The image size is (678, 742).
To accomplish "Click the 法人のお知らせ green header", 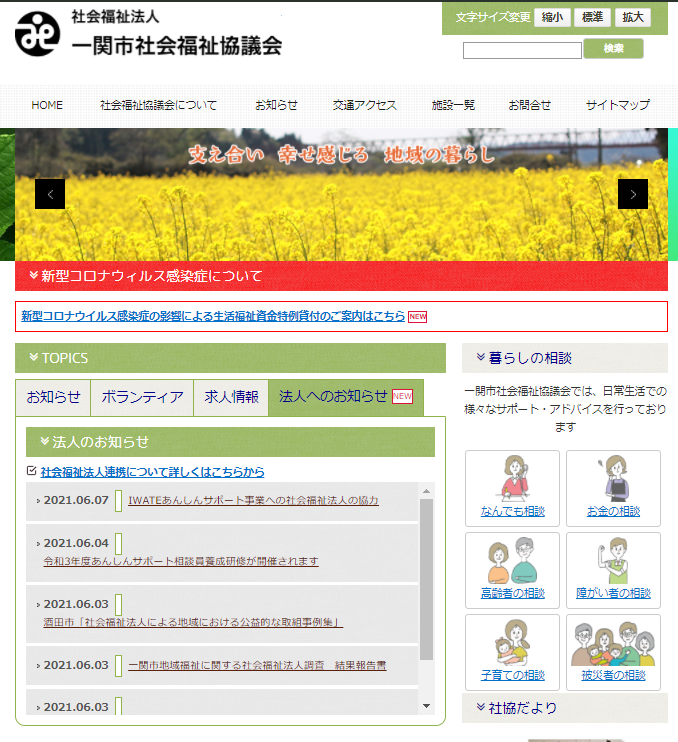I will pos(230,442).
